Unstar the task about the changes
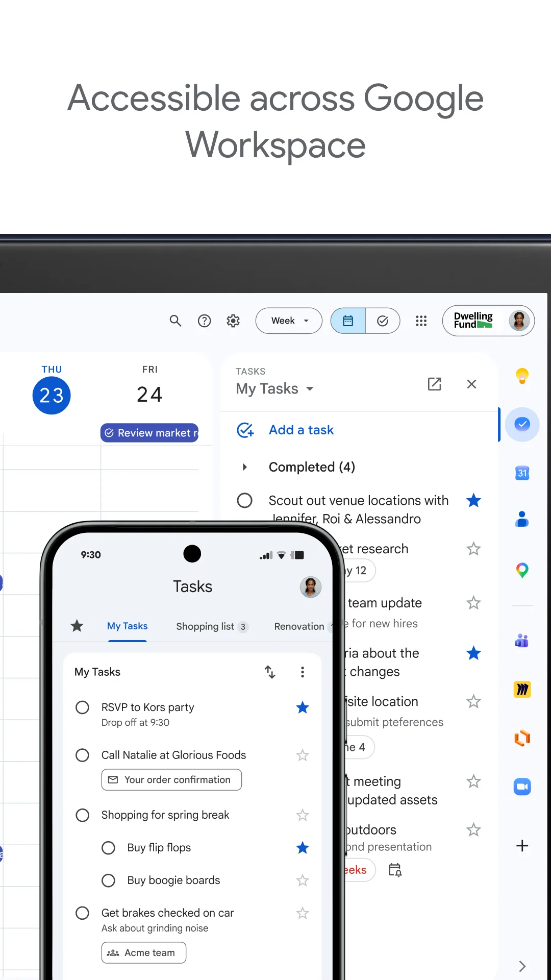The image size is (551, 980). [x=473, y=653]
